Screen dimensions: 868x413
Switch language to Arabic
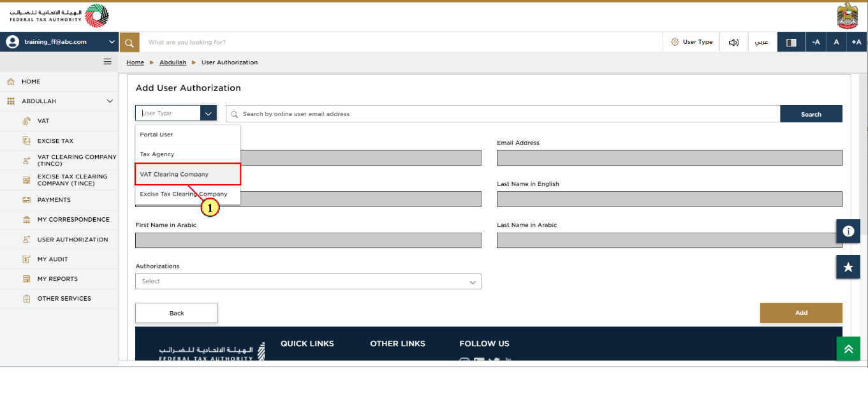click(x=761, y=42)
